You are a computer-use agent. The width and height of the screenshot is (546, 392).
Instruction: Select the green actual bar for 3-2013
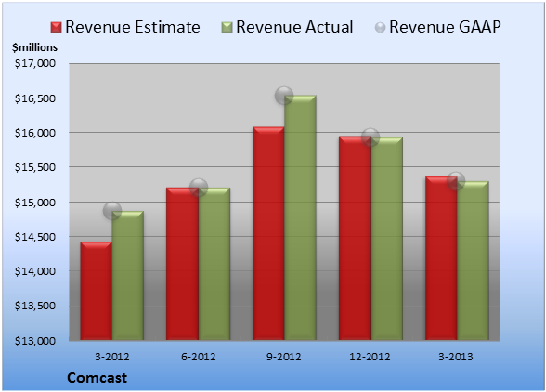pyautogui.click(x=473, y=261)
